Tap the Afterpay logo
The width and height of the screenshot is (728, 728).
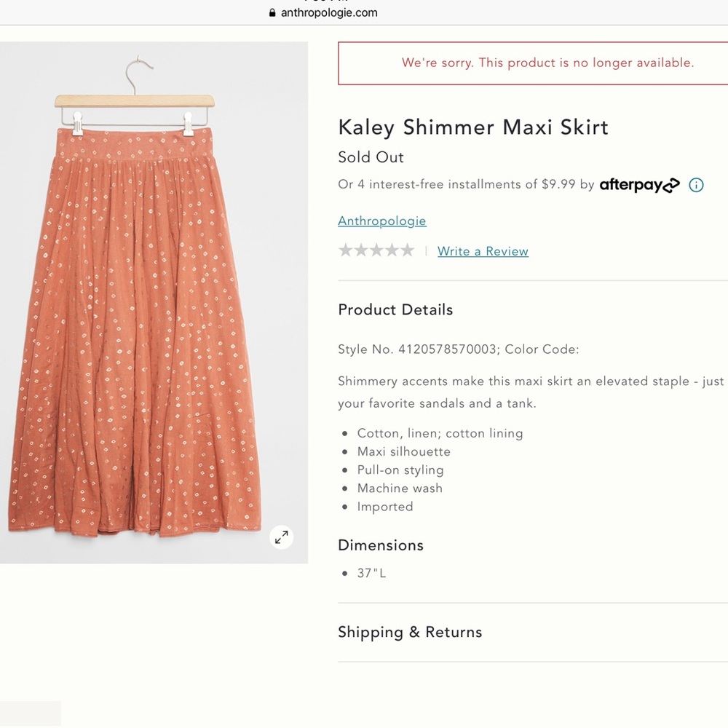pyautogui.click(x=639, y=185)
